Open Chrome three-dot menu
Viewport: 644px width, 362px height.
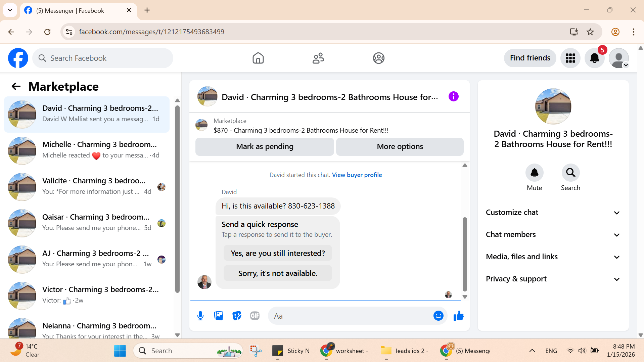pos(633,32)
